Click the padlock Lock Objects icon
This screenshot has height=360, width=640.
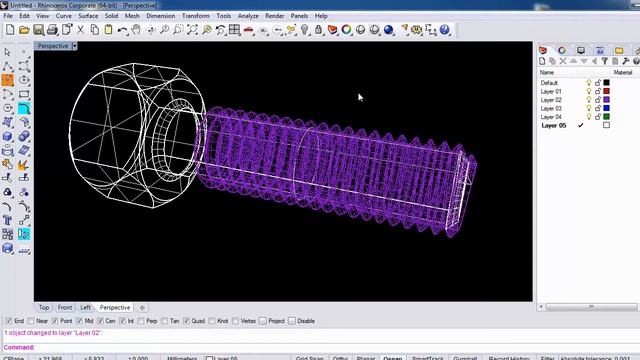(319, 29)
